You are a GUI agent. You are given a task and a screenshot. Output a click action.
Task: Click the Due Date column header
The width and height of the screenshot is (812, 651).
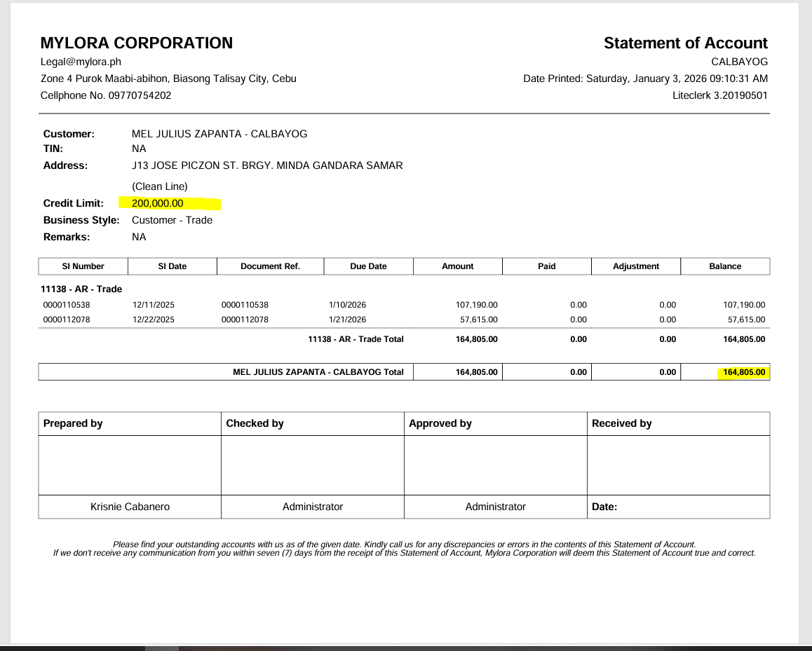coord(368,266)
